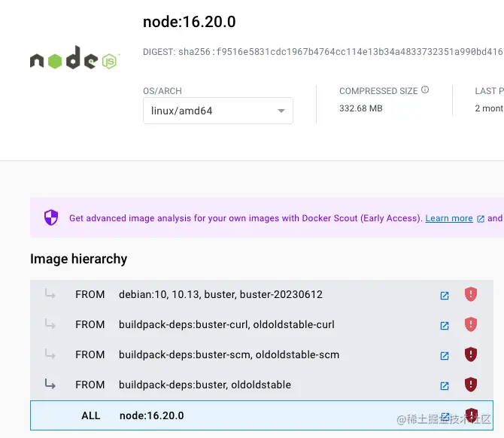
Task: Click the COMPRESSED SIZE label
Action: (378, 91)
